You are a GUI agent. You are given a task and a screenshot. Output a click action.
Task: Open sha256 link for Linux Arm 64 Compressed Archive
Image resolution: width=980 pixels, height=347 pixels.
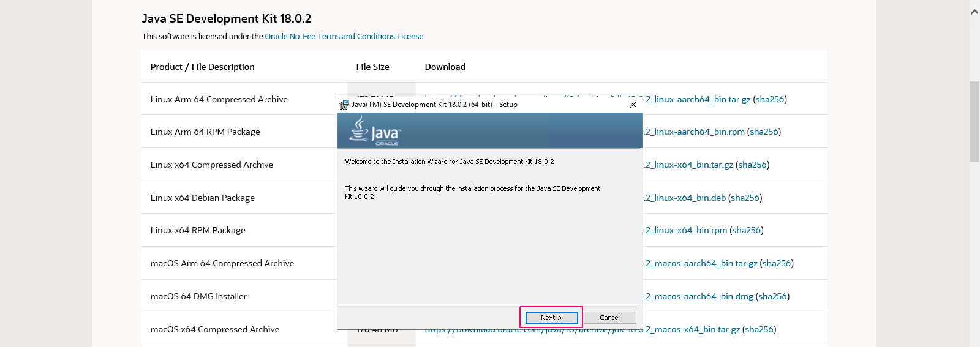tap(770, 99)
